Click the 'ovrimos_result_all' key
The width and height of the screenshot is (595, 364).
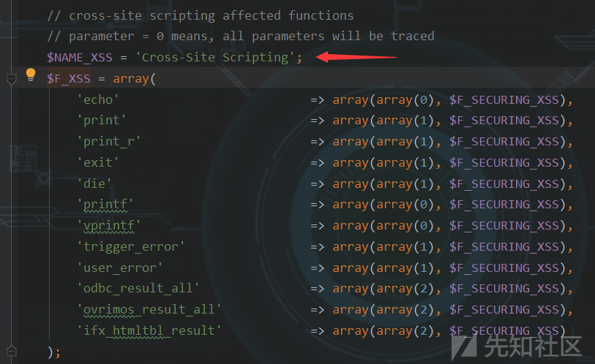point(149,310)
